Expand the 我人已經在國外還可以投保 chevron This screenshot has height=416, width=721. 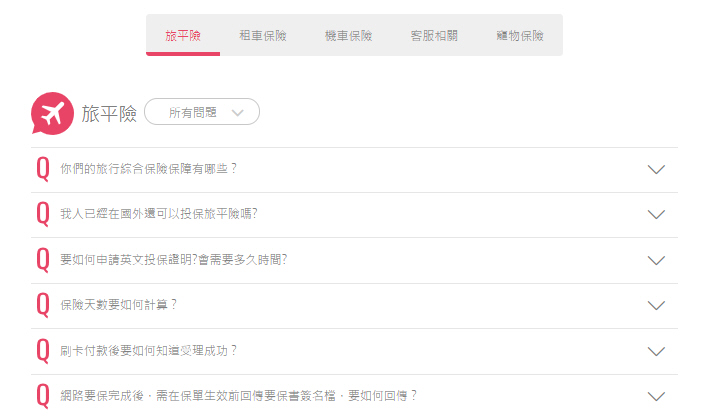[656, 215]
